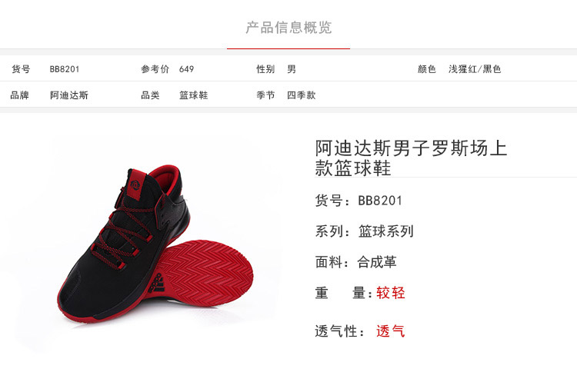Select the item number BB8201 in the table
This screenshot has height=392, width=577.
[65, 68]
